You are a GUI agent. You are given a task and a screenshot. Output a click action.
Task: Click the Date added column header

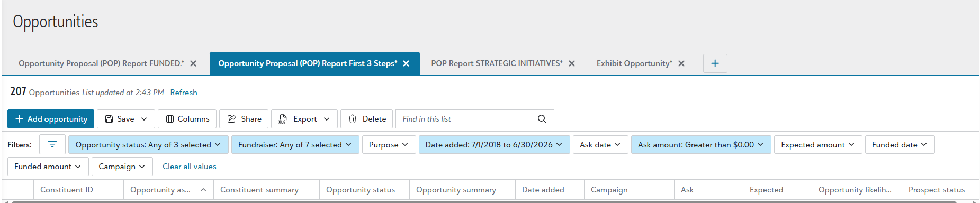(550, 190)
